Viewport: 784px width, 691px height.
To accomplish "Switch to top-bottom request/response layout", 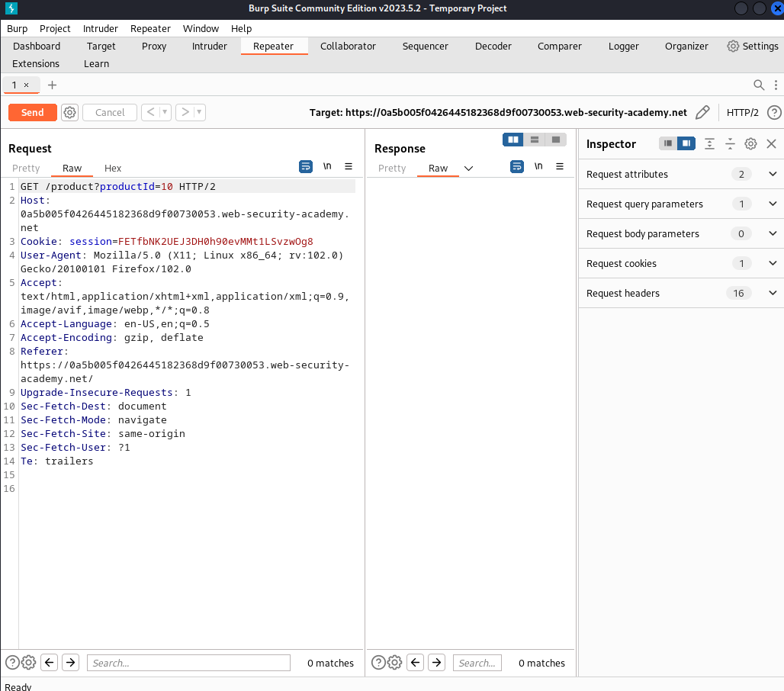I will (535, 140).
